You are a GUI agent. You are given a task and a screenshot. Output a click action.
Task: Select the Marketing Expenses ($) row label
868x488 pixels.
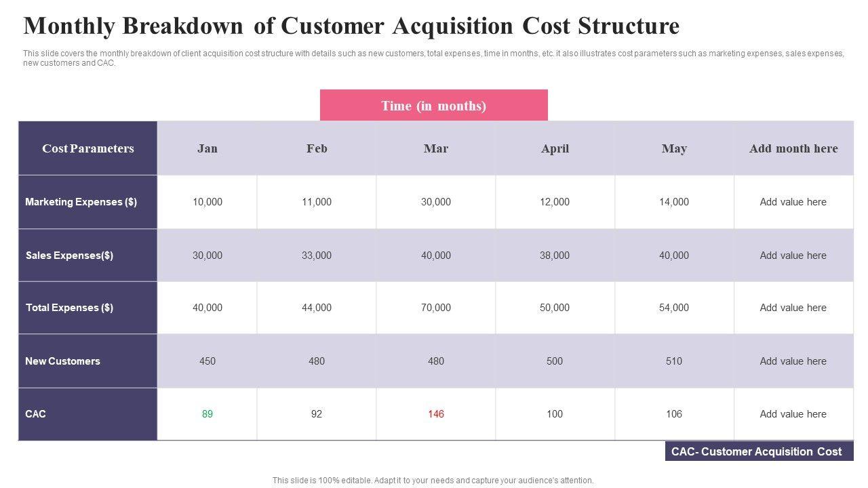[81, 202]
